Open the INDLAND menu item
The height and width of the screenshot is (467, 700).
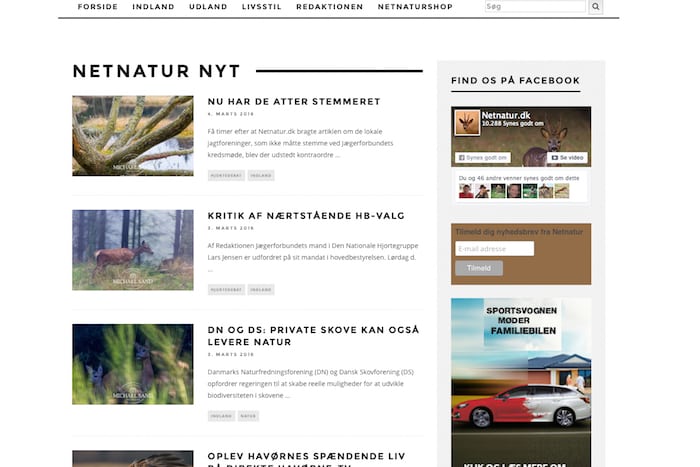(x=153, y=7)
